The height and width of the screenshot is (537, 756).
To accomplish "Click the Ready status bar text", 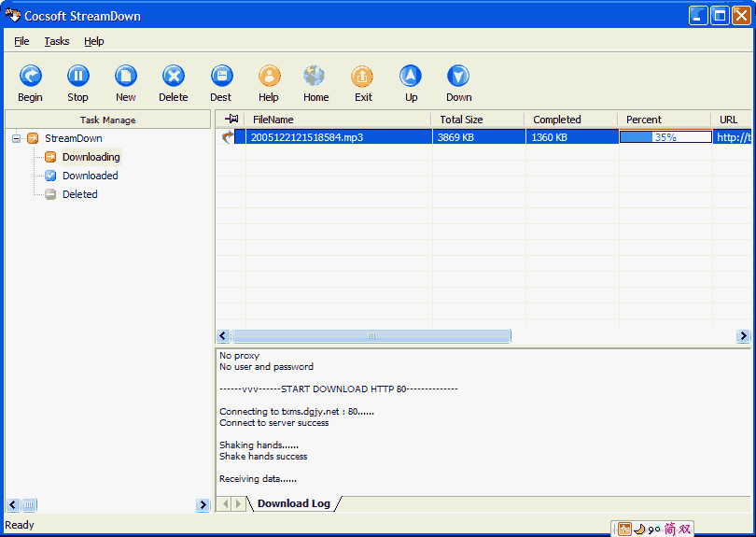I will [x=20, y=525].
